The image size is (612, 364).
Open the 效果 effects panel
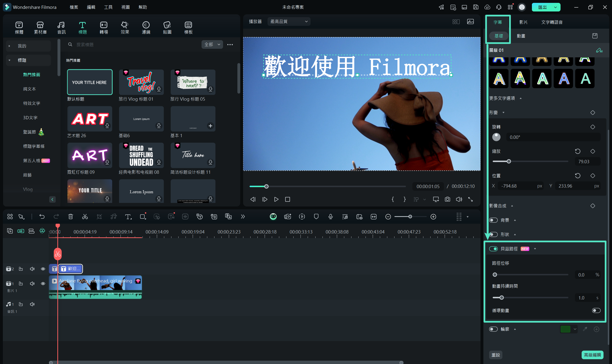tap(125, 28)
